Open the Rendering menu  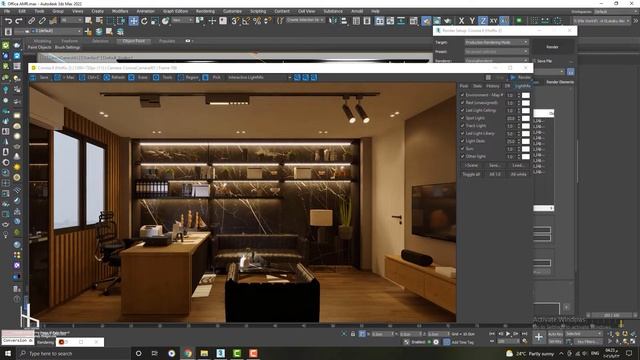[x=205, y=11]
